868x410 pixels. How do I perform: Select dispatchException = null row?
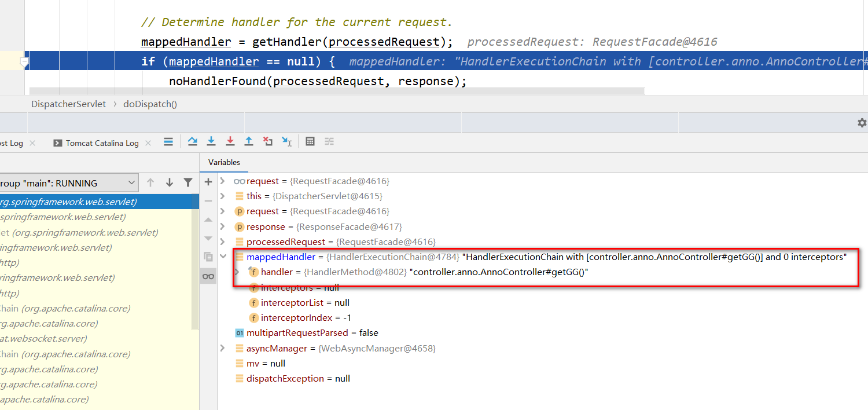click(293, 378)
